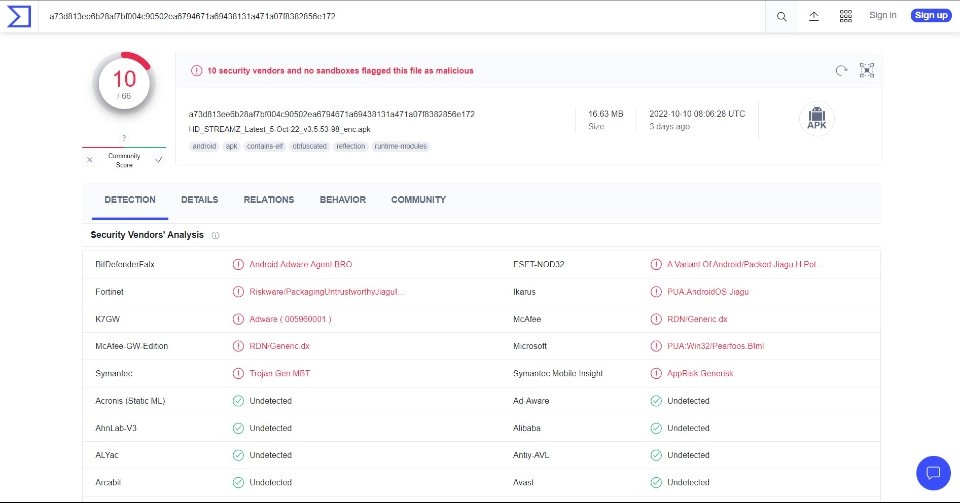
Task: Click Riskware/PackagingUntrustworthyJiagu result
Action: [327, 292]
